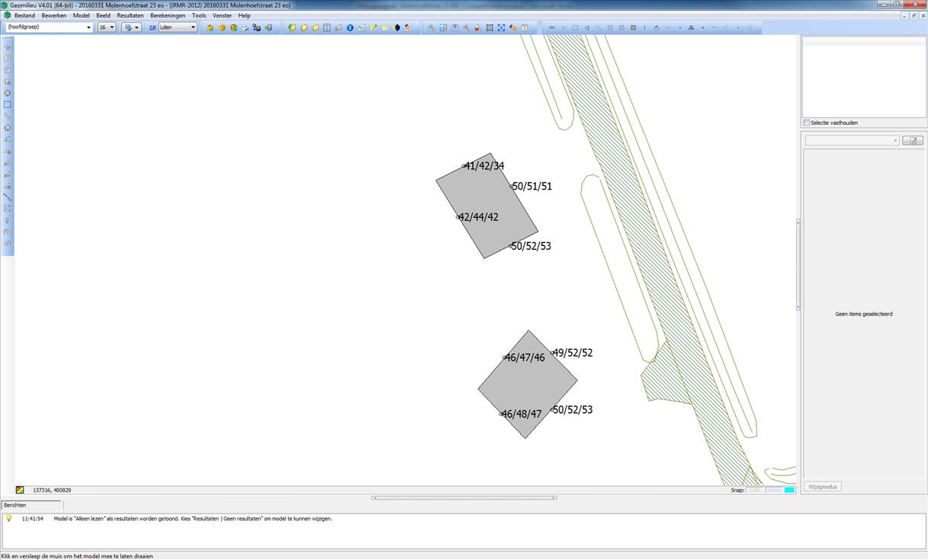Viewport: 928px width, 560px height.
Task: Click the 137316, 400829 coordinate readout
Action: (52, 490)
